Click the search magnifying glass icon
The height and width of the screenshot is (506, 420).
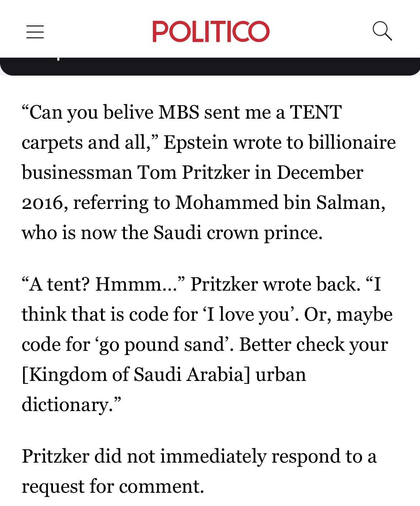click(x=382, y=31)
